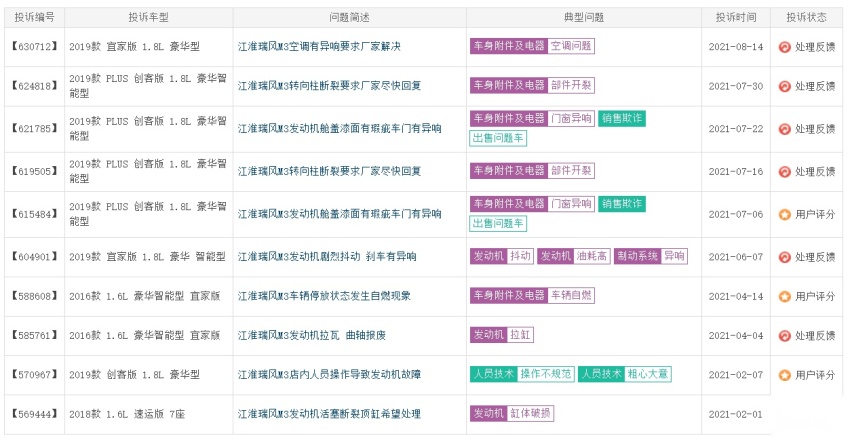The height and width of the screenshot is (442, 852).
Task: Click the 人员技术 操作不规范 tag
Action: [522, 374]
